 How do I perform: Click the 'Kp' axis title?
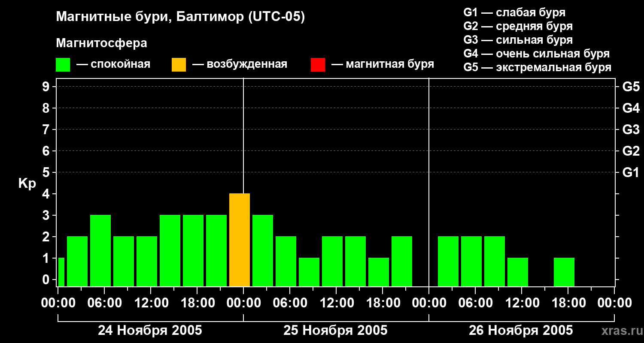pos(27,184)
